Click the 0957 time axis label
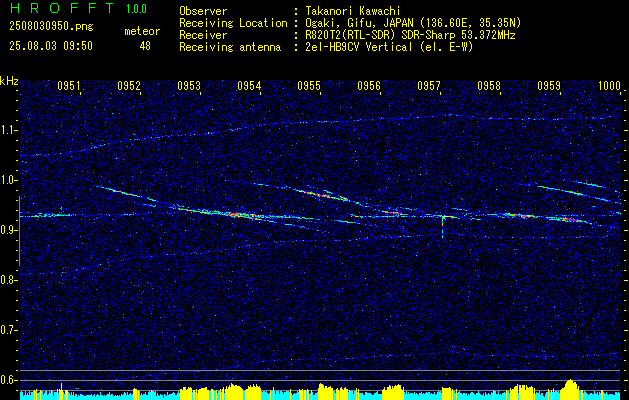The height and width of the screenshot is (400, 629). click(x=429, y=86)
